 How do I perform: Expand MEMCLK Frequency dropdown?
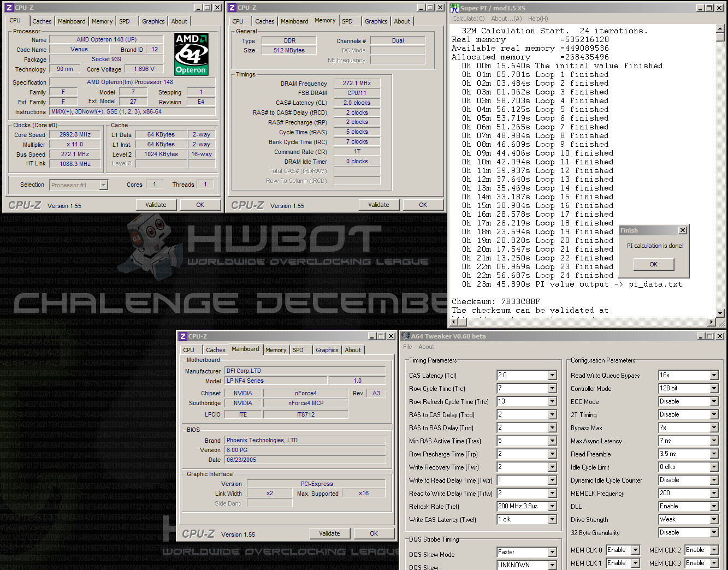click(x=714, y=494)
